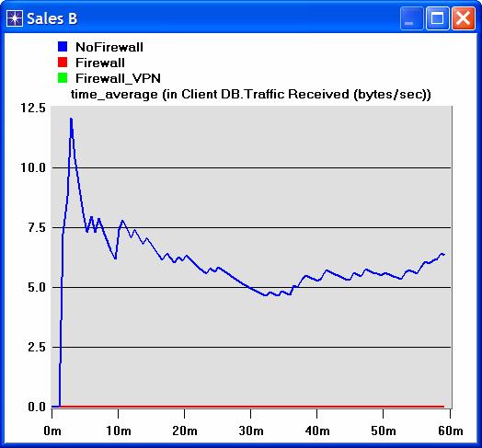Click the 5.0 y-axis label

[37, 288]
